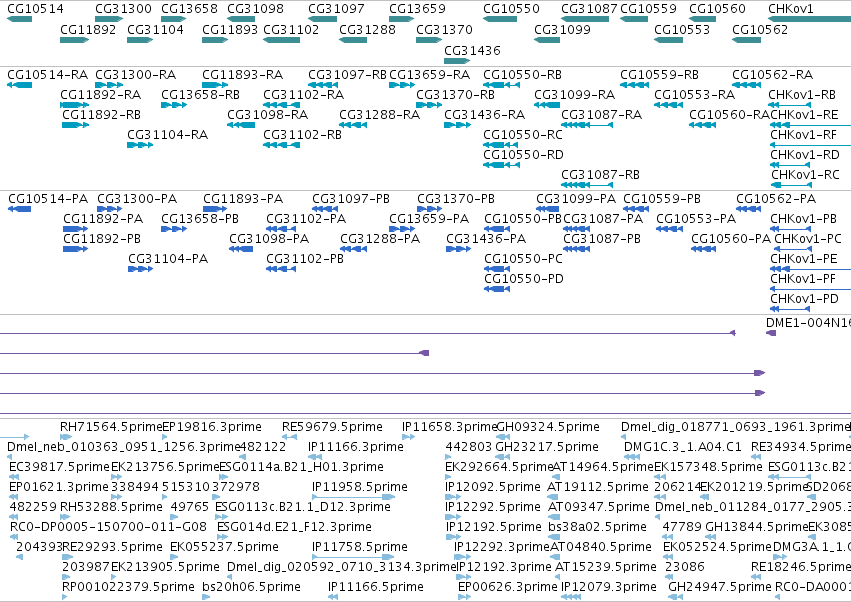Viewport: 851px width, 602px height.
Task: Open the CG10553 gene label
Action: coord(682,29)
